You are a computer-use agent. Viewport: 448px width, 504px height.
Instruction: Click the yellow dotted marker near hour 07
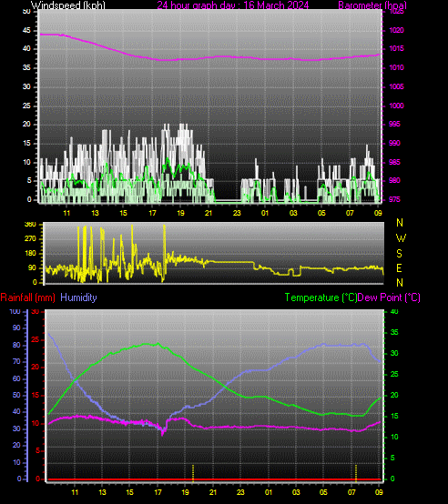point(356,473)
